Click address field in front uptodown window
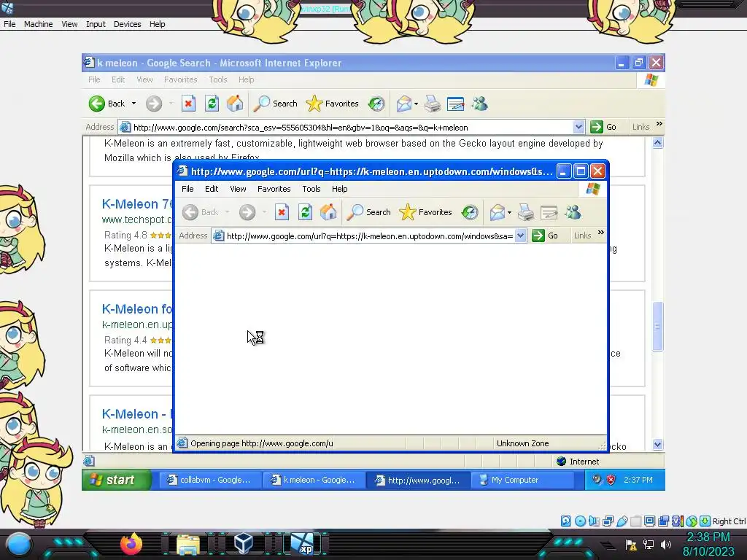747x560 pixels. pyautogui.click(x=369, y=236)
